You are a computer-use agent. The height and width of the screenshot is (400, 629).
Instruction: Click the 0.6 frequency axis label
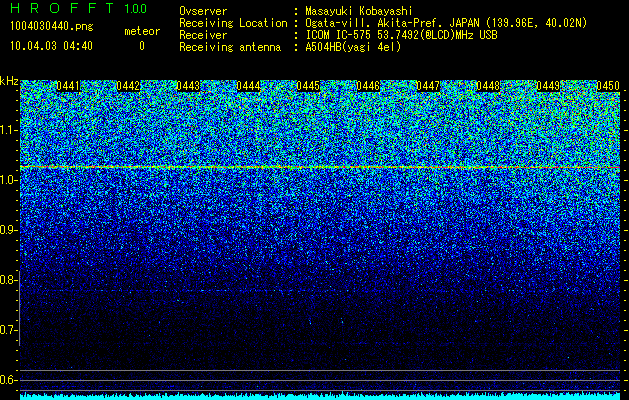[8, 380]
